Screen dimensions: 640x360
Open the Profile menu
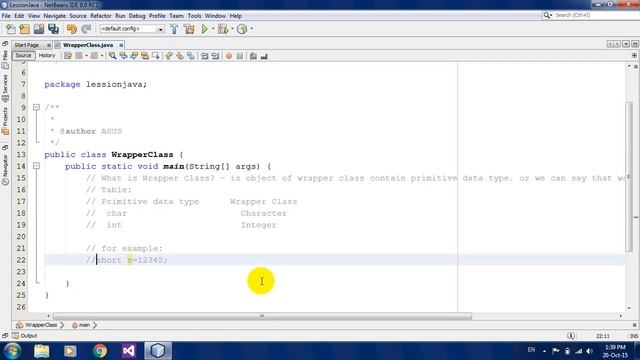pos(157,16)
